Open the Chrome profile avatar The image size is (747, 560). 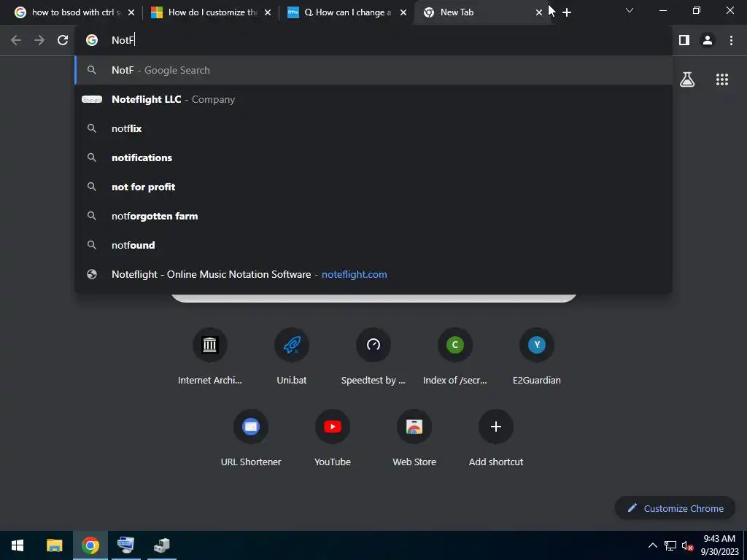pos(708,41)
